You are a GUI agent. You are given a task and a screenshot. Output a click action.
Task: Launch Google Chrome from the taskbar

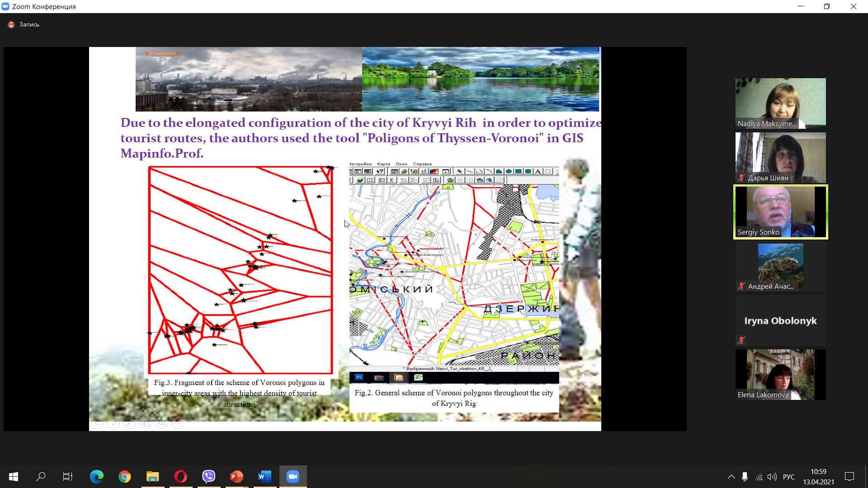[124, 477]
